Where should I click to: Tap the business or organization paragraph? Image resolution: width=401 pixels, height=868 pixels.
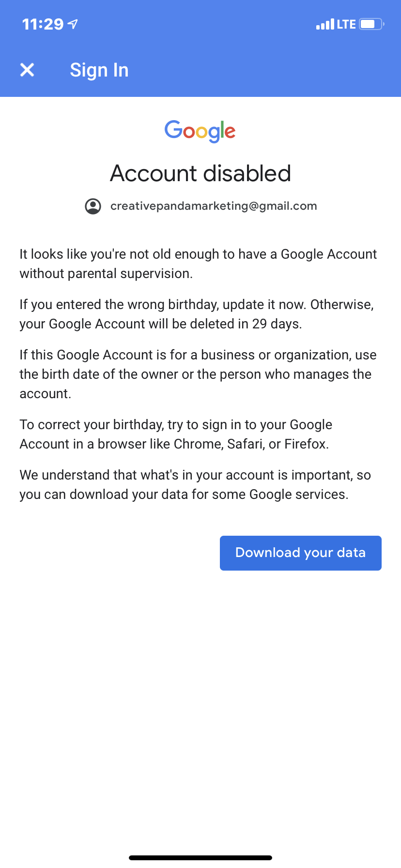198,374
